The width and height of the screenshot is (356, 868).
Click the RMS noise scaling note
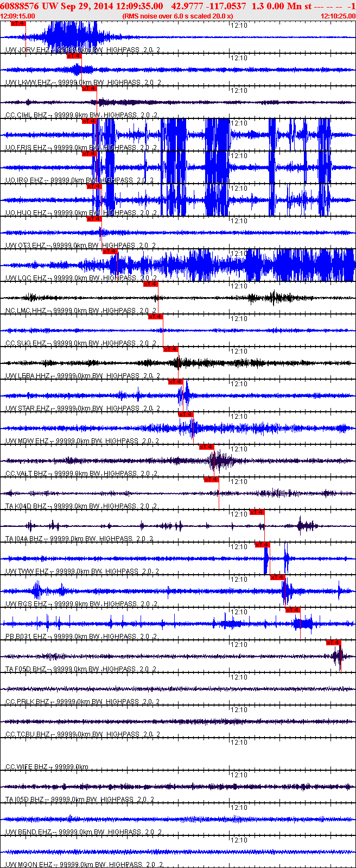pyautogui.click(x=178, y=16)
